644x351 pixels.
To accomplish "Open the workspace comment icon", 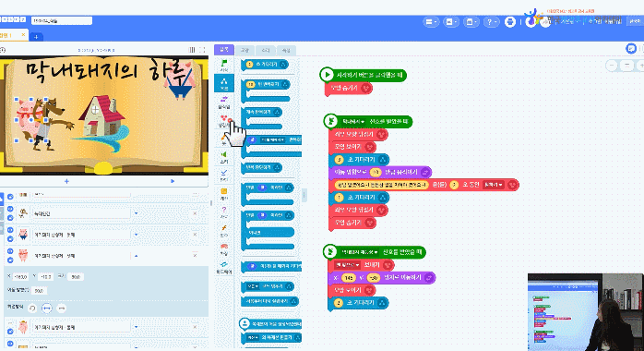I will (x=631, y=49).
